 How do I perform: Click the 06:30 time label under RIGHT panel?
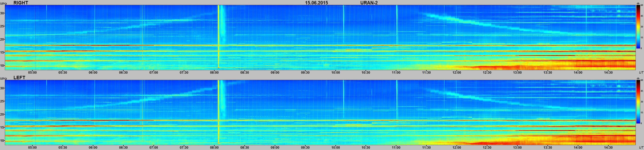(123, 72)
